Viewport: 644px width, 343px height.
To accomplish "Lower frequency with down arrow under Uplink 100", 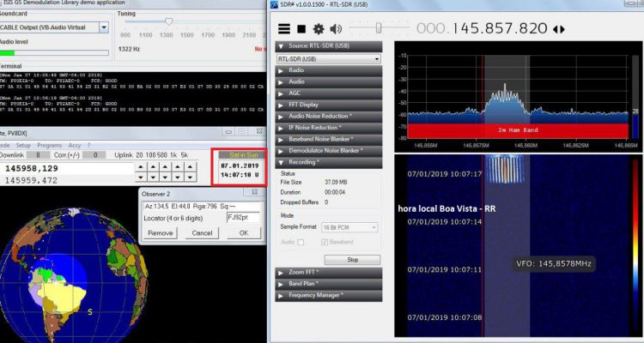I will (153, 178).
